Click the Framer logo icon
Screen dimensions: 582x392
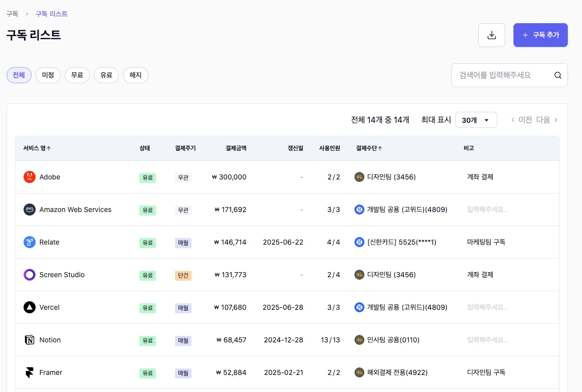(29, 372)
